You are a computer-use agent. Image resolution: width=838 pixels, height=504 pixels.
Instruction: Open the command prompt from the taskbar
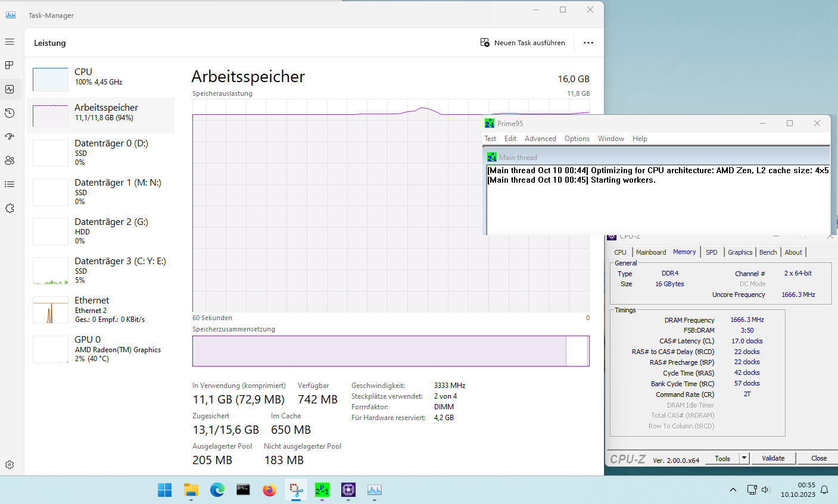tap(243, 490)
